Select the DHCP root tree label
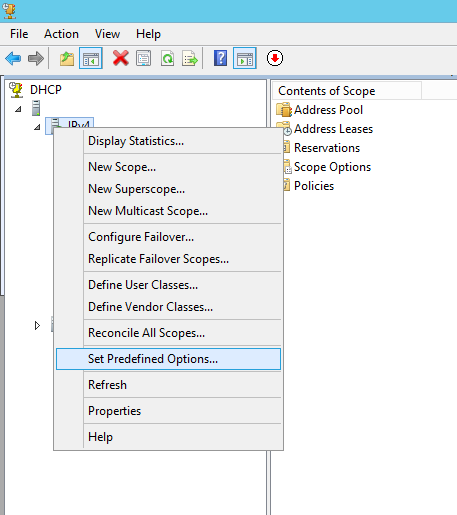This screenshot has width=457, height=515. [46, 90]
